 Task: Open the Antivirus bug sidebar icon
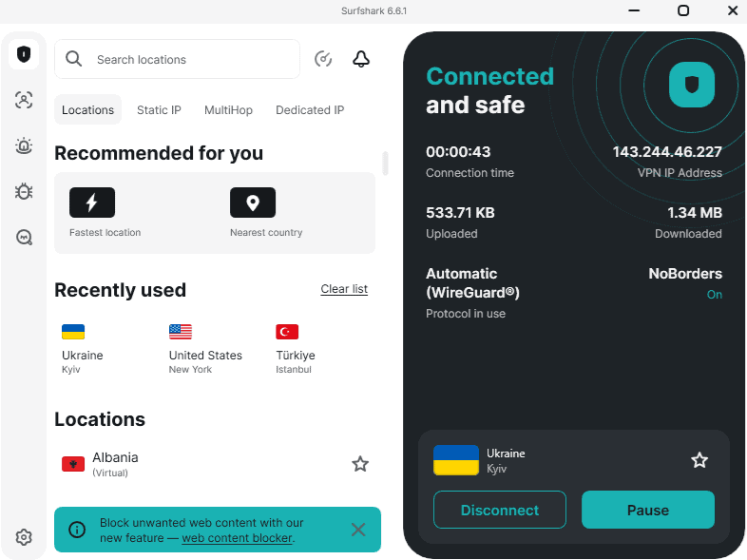[24, 191]
